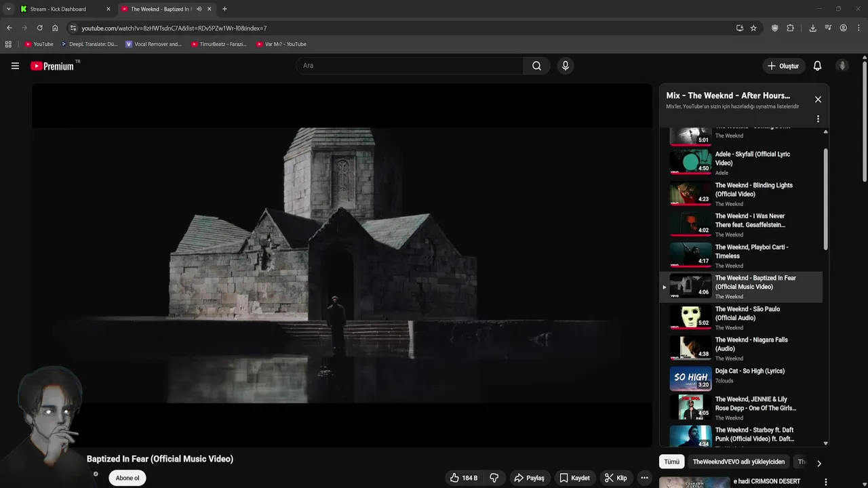Bookmark this page with the star
This screenshot has width=868, height=488.
(753, 28)
